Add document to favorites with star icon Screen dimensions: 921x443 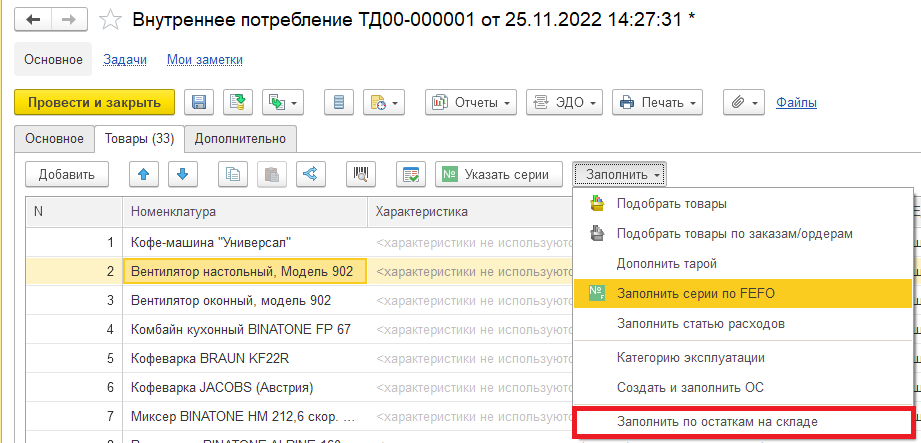(110, 20)
